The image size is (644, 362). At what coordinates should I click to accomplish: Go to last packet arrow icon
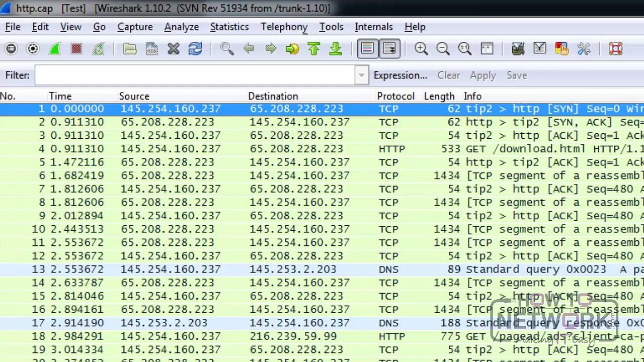[336, 49]
